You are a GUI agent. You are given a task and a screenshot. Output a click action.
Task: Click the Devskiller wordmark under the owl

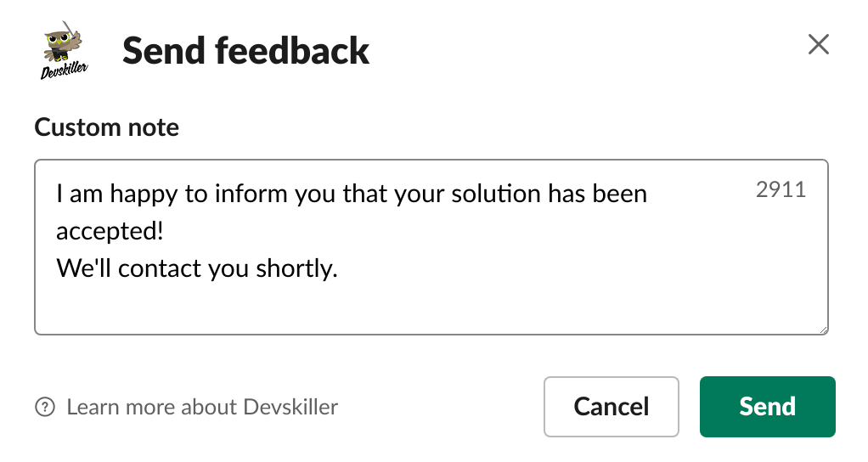65,73
